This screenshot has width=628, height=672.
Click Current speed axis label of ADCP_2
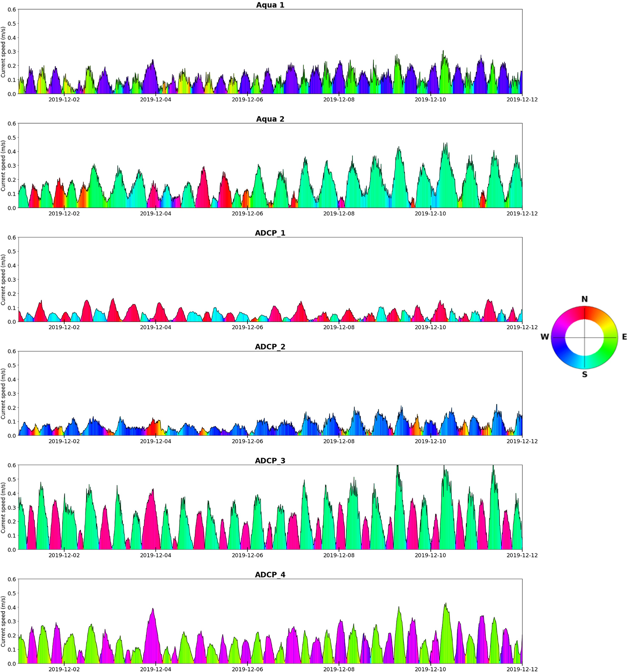pyautogui.click(x=3, y=393)
